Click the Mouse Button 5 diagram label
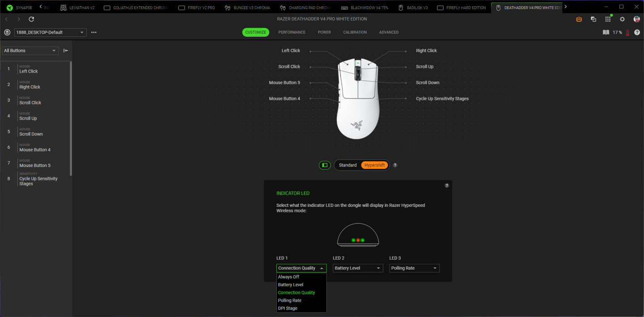Viewport: 644px width, 317px height. [x=284, y=83]
